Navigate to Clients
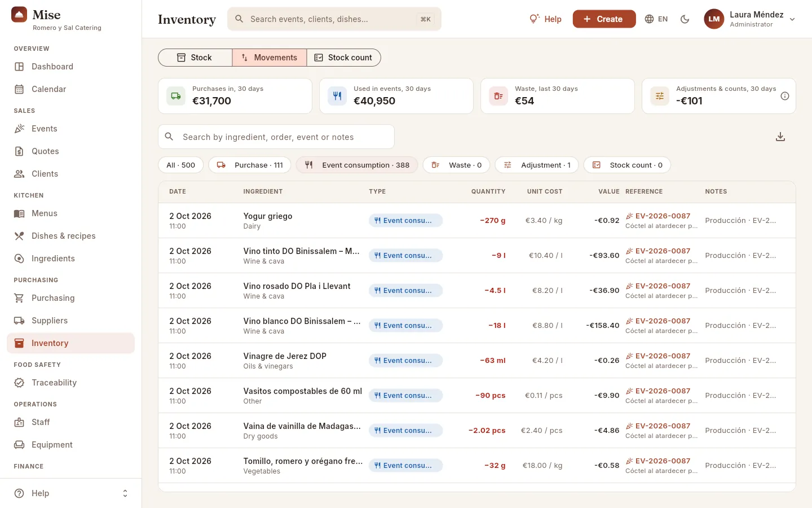The image size is (812, 508). click(x=70, y=174)
